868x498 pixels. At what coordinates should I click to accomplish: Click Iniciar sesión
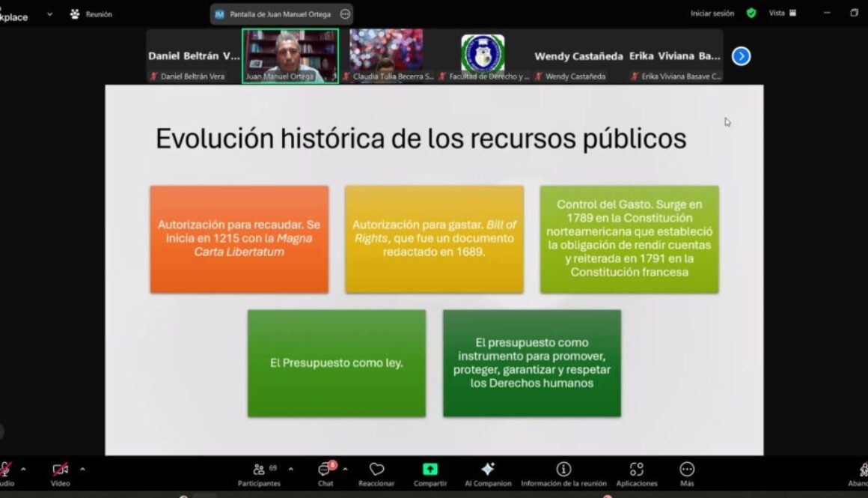(x=712, y=13)
